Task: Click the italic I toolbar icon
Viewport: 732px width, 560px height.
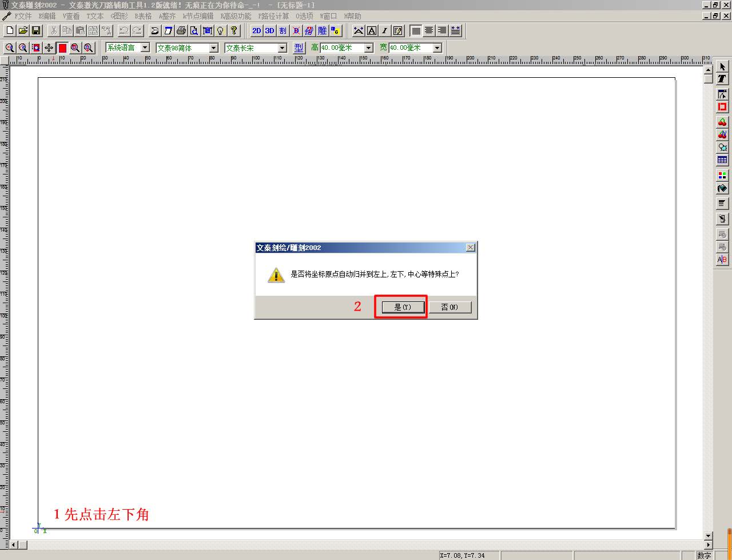Action: (x=385, y=30)
